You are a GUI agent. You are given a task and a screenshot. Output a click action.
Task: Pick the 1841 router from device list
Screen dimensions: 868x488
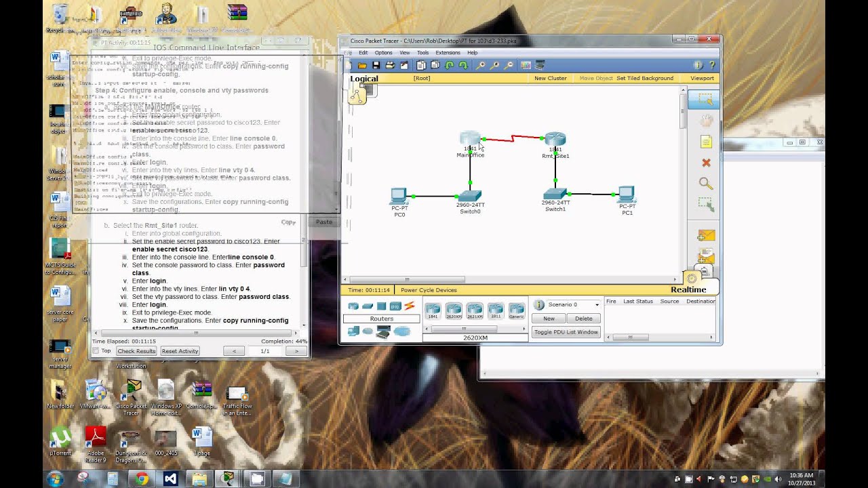click(433, 311)
